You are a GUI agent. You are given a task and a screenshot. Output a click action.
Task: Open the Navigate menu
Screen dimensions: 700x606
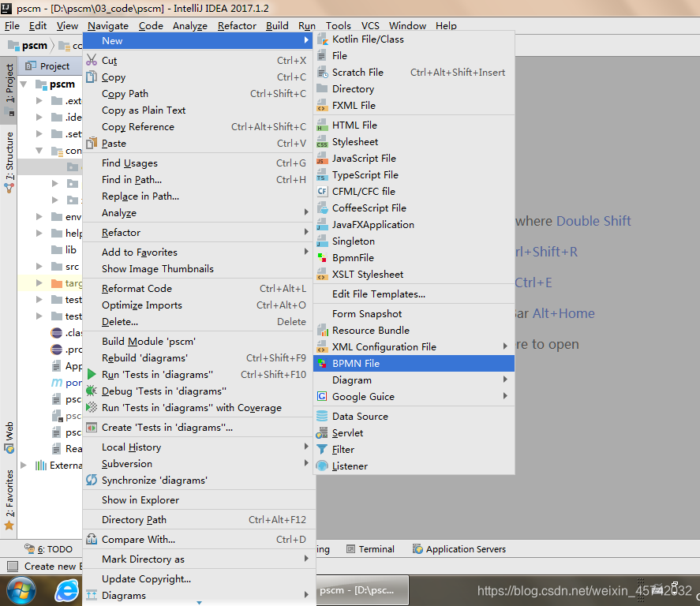pyautogui.click(x=108, y=26)
